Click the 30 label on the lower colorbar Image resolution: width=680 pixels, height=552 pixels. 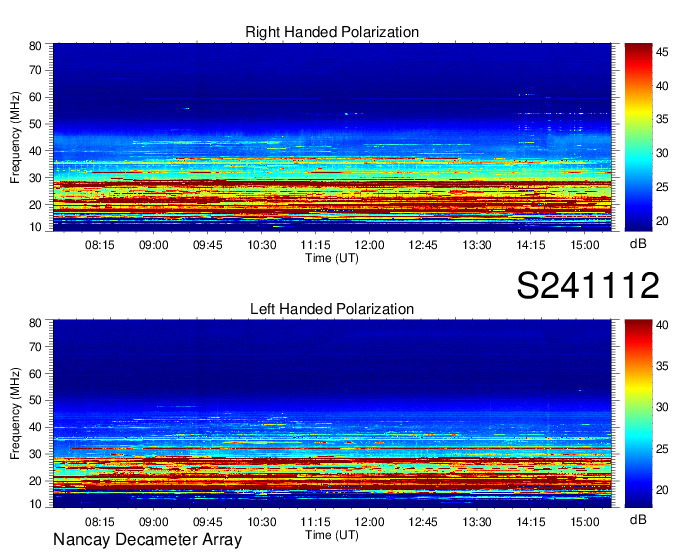(662, 407)
